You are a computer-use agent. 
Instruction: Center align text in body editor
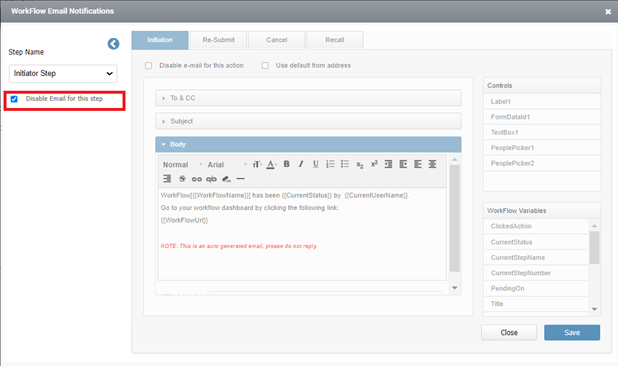(x=432, y=164)
